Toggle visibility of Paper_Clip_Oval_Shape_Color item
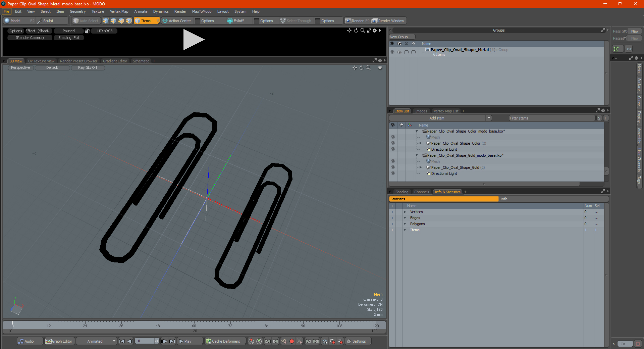 tap(393, 143)
